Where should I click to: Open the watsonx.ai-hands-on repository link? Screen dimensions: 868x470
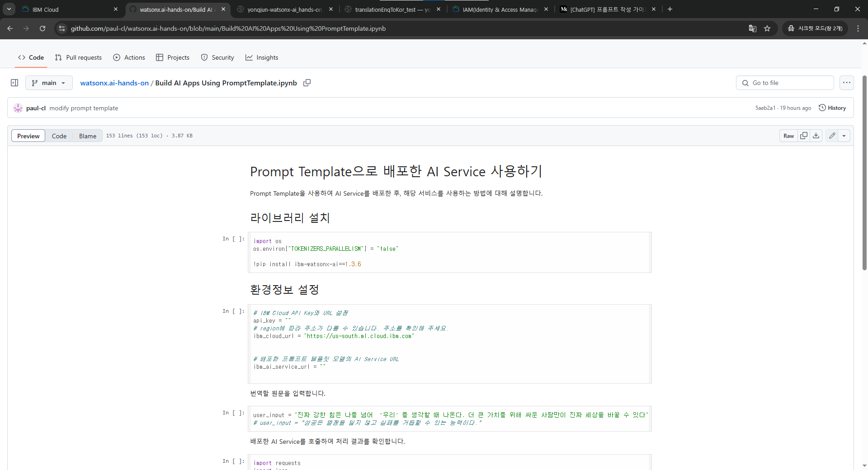pos(114,83)
